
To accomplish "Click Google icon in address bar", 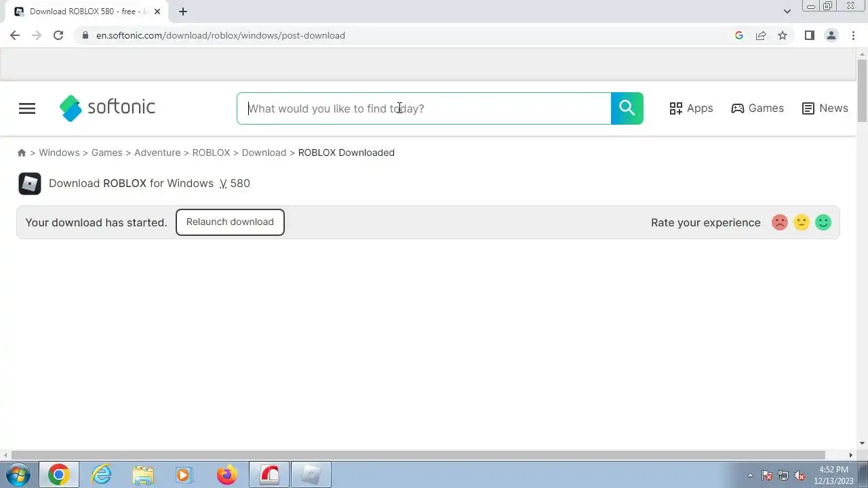I will tap(739, 35).
